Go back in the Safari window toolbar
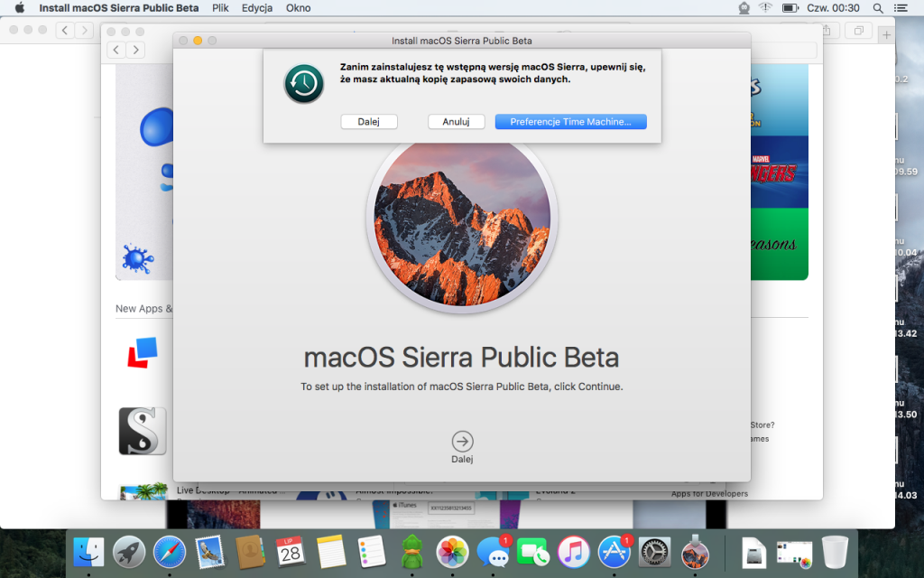 pyautogui.click(x=65, y=30)
